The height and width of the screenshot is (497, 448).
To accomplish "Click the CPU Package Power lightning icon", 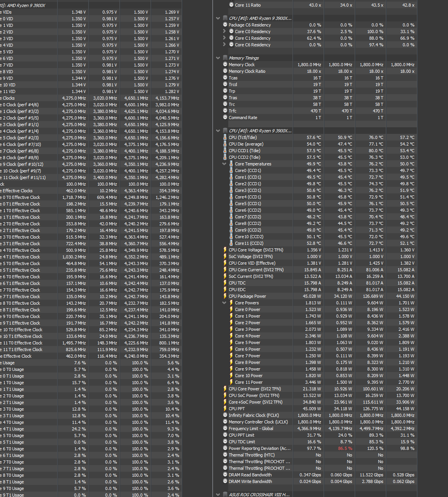I will 225,296.
